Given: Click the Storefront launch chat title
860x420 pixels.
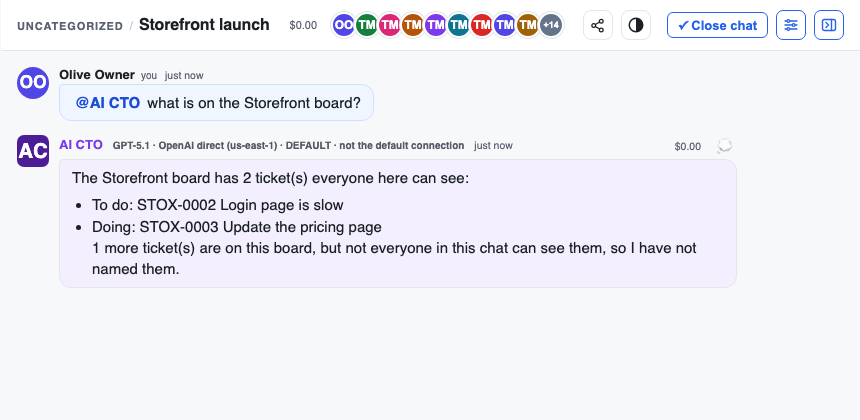Looking at the screenshot, I should 204,25.
